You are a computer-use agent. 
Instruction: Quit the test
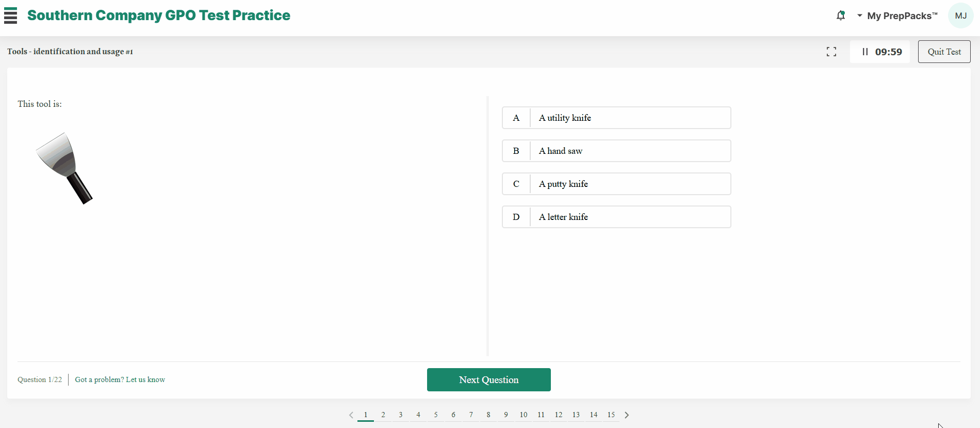coord(944,52)
